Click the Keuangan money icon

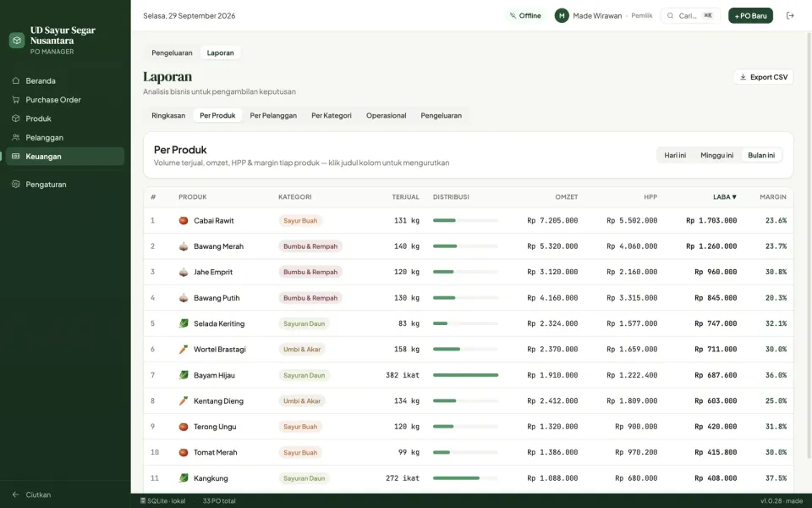15,156
